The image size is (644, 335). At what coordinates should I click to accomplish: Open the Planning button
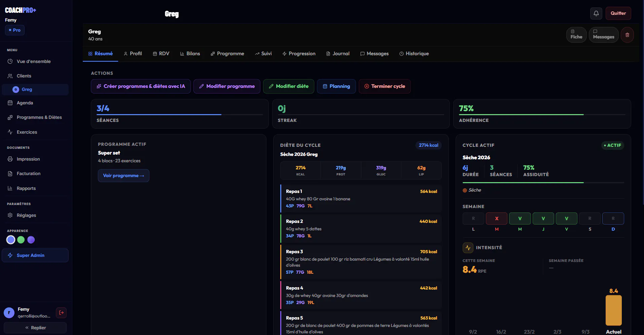pos(336,86)
